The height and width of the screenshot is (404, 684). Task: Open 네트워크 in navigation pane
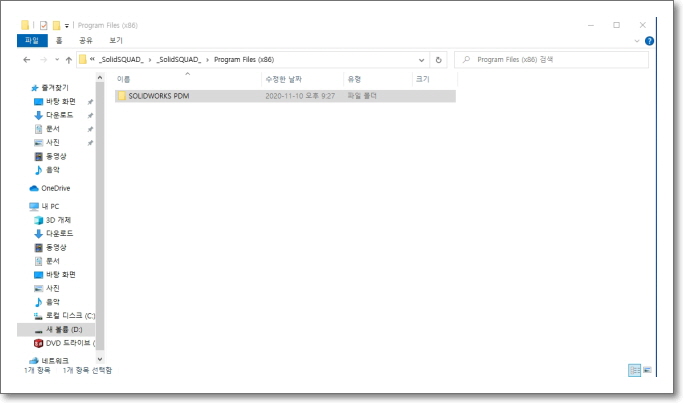pos(55,361)
